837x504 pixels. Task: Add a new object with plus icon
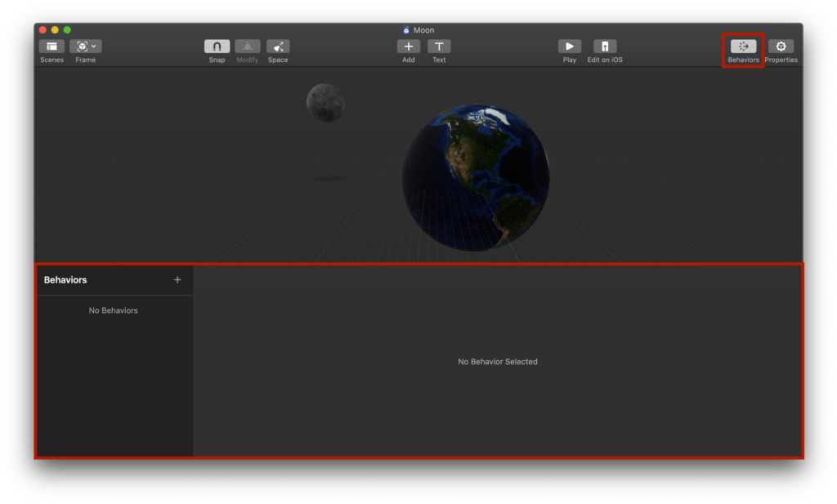click(409, 47)
